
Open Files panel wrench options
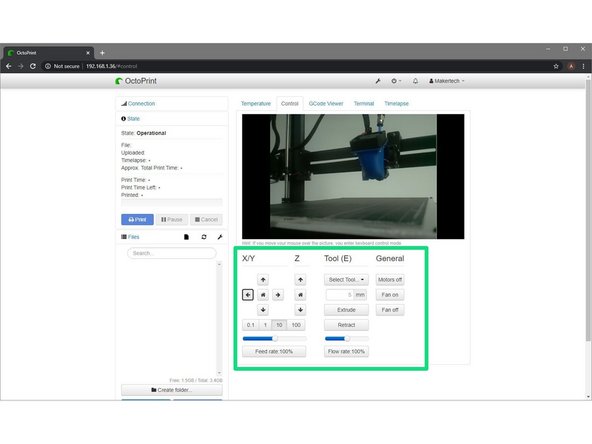220,237
